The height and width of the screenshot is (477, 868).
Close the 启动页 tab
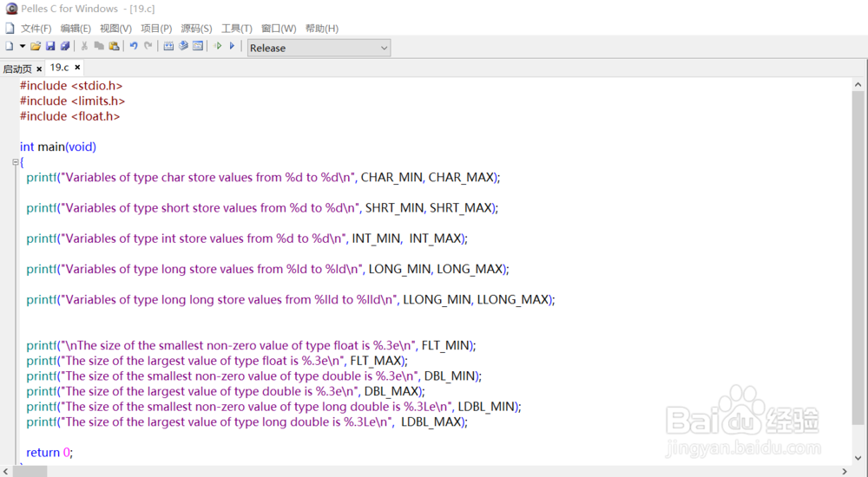[x=39, y=69]
